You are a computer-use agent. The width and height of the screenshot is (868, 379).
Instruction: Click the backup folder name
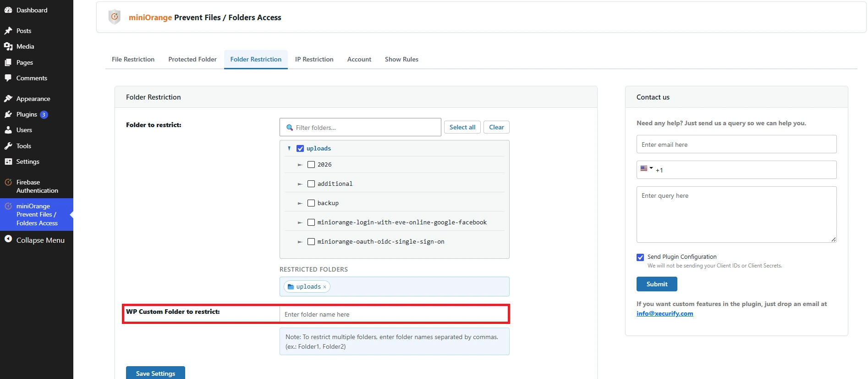pos(328,203)
